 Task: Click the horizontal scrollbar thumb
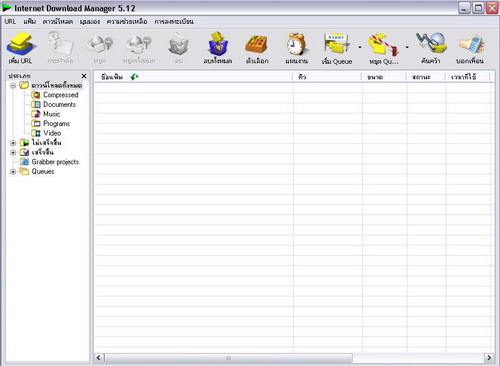pos(229,358)
